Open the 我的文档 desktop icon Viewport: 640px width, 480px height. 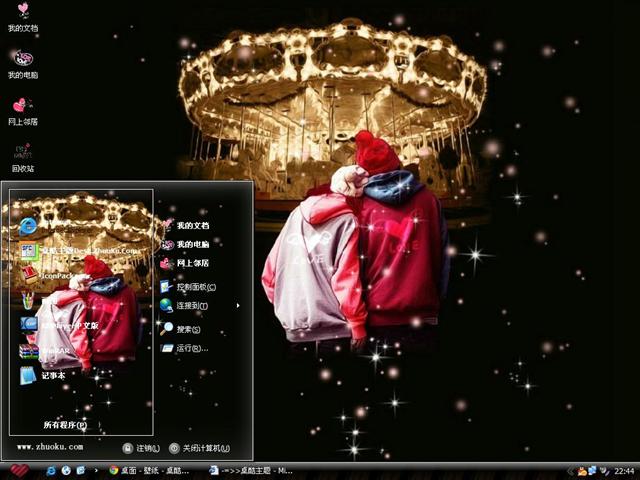(23, 17)
